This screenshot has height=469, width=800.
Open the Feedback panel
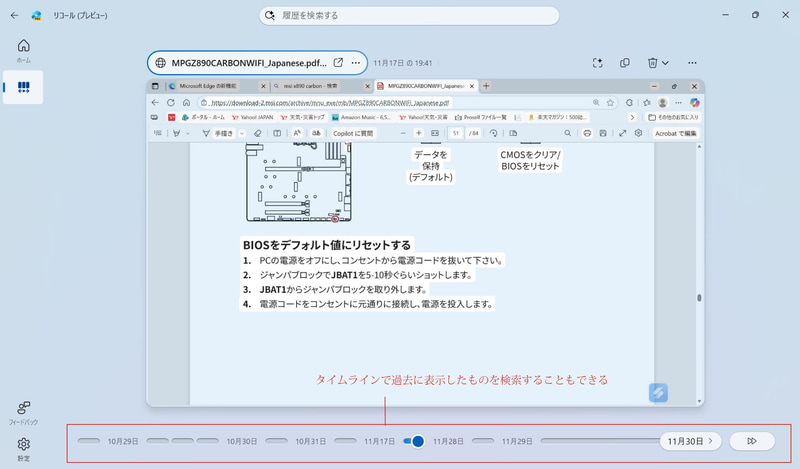(23, 412)
